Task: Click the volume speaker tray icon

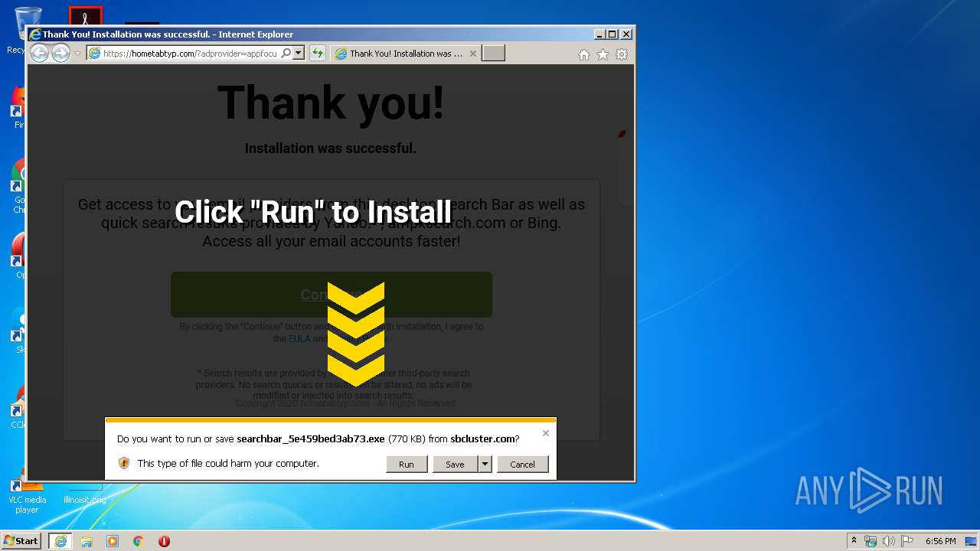Action: [x=888, y=541]
